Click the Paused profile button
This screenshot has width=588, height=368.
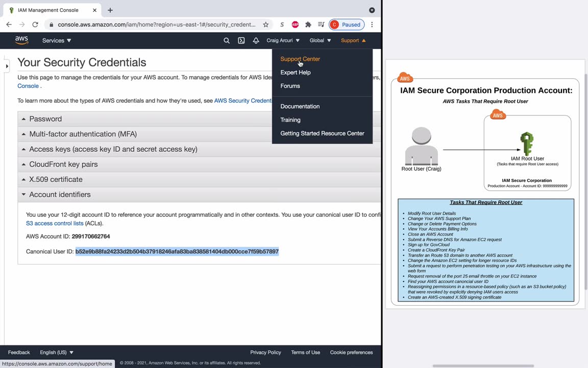347,25
